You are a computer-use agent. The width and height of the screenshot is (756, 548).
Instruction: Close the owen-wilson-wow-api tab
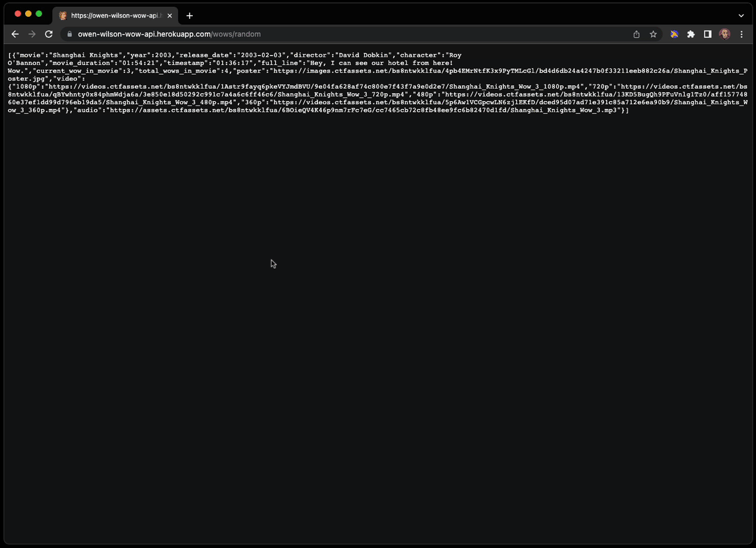169,15
